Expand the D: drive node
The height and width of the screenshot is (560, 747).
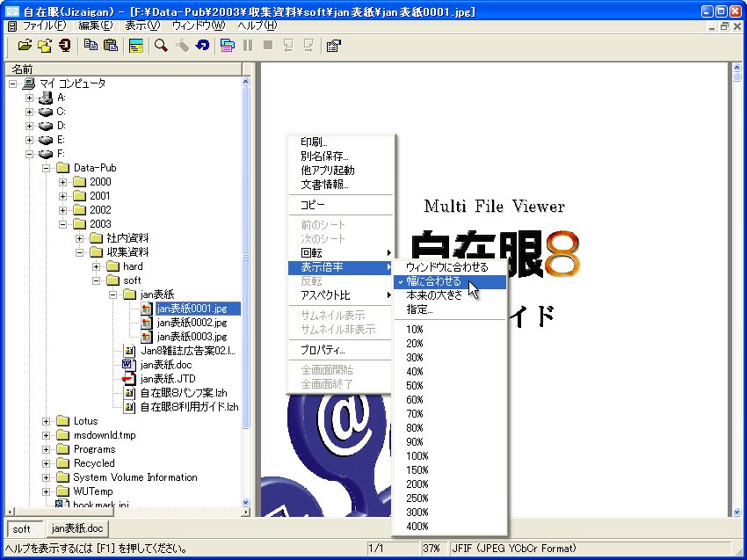pyautogui.click(x=30, y=126)
